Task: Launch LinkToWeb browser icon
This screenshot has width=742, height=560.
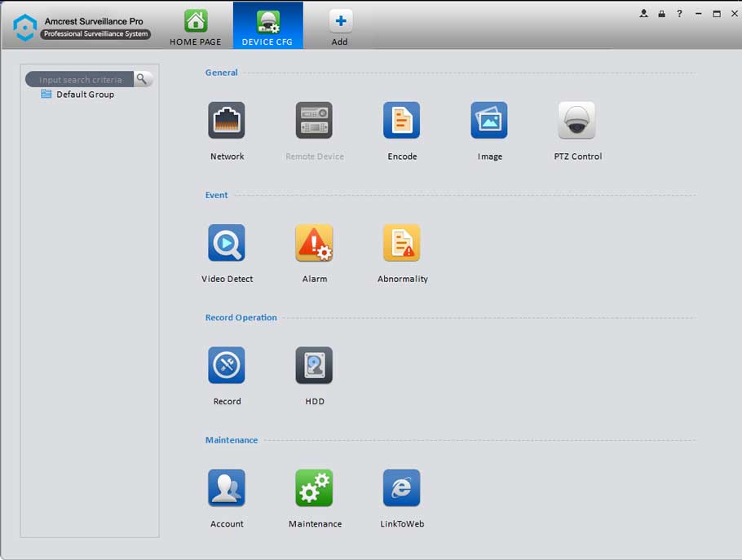Action: 401,487
